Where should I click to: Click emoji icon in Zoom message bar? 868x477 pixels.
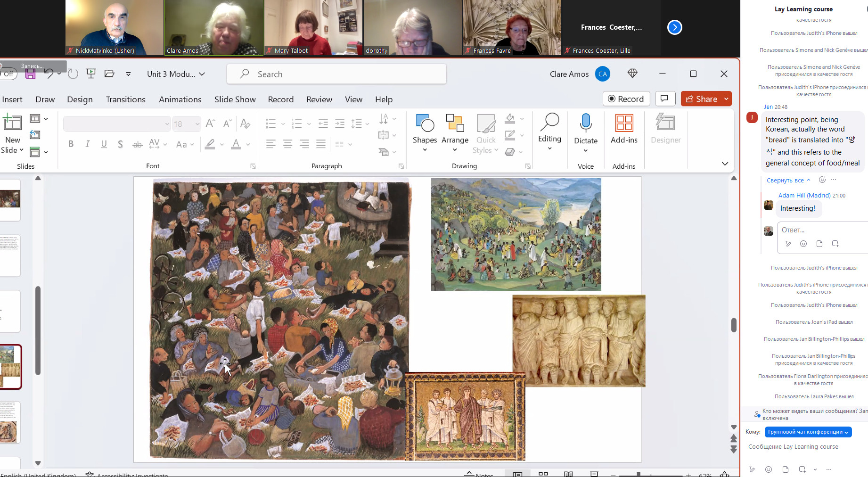coord(769,469)
